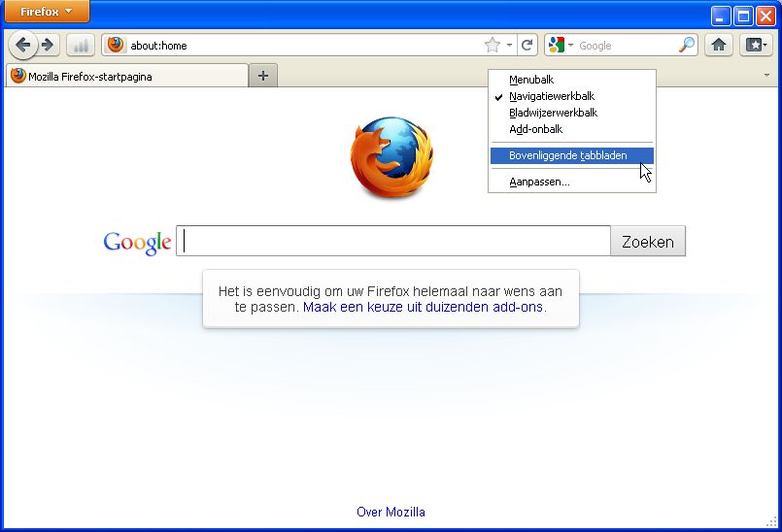This screenshot has width=782, height=532.
Task: Choose Aanpassen... from the context menu
Action: [x=539, y=182]
